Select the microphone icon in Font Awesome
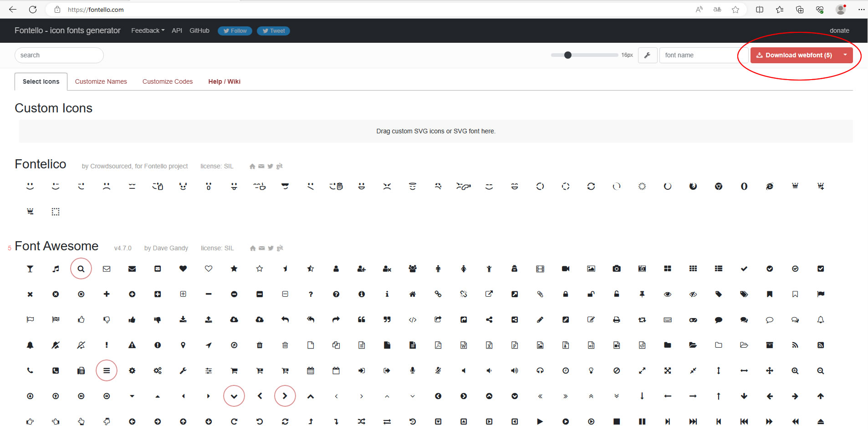The height and width of the screenshot is (430, 868). coord(413,371)
